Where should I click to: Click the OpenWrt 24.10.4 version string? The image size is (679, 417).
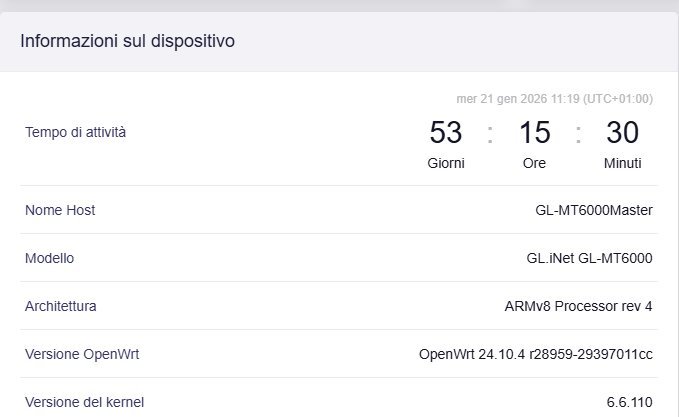click(x=535, y=354)
